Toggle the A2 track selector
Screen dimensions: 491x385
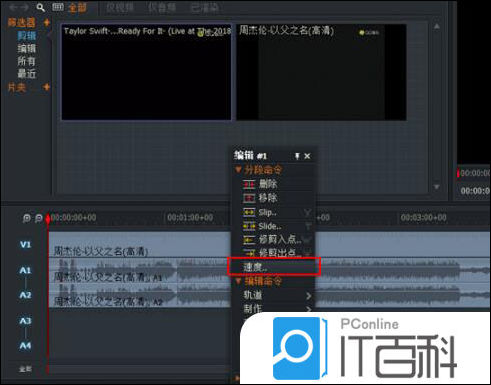click(x=25, y=295)
